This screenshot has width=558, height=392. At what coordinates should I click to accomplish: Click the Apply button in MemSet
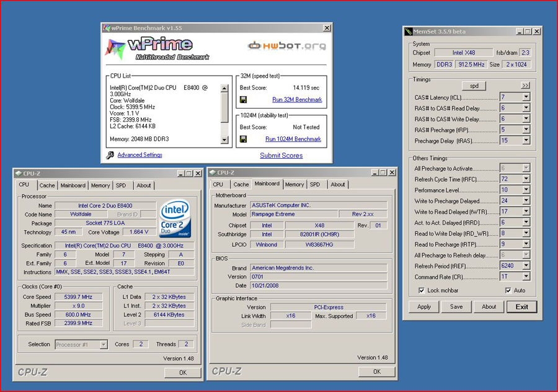(424, 307)
